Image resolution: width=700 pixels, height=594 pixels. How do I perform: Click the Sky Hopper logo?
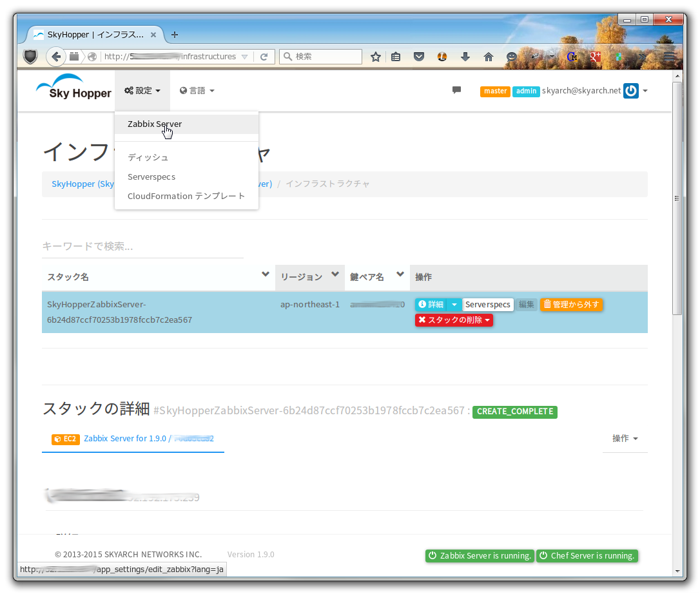pos(74,87)
